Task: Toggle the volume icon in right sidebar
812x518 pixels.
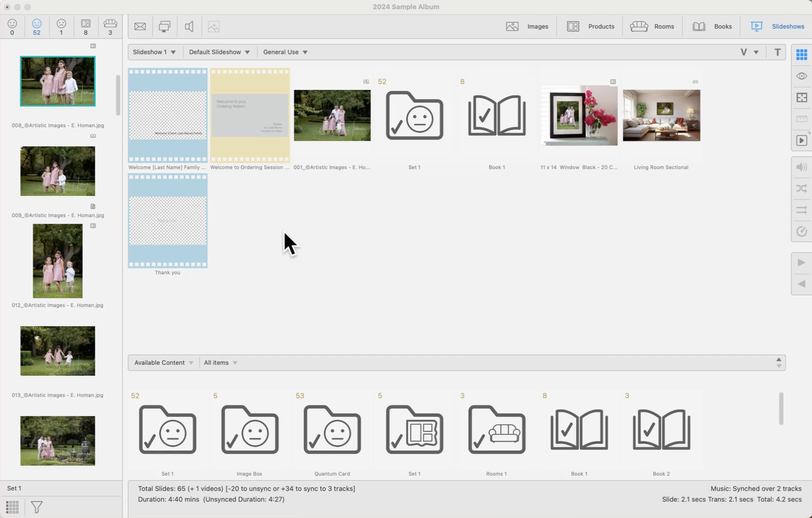Action: 801,167
